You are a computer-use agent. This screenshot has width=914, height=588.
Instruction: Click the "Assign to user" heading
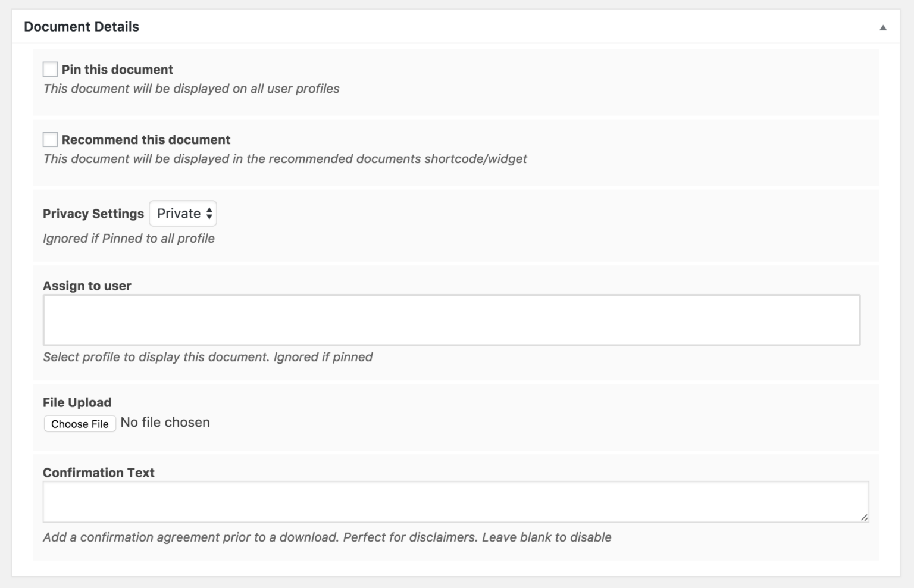pos(87,286)
